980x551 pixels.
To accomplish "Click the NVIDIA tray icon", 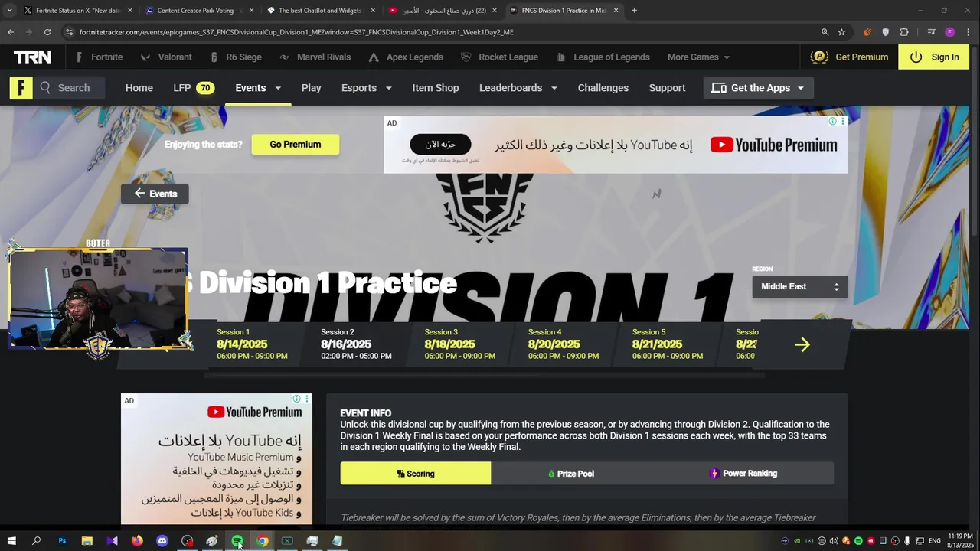I will (x=797, y=541).
